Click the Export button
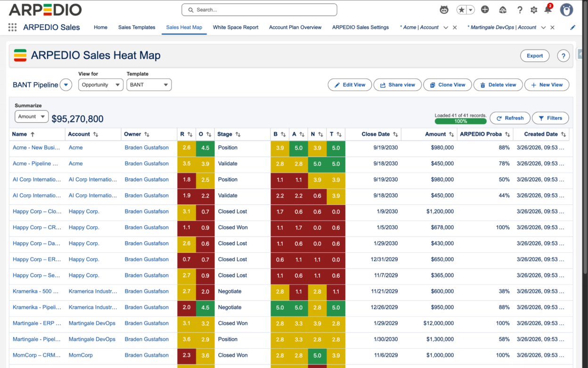This screenshot has height=368, width=588. [x=535, y=56]
